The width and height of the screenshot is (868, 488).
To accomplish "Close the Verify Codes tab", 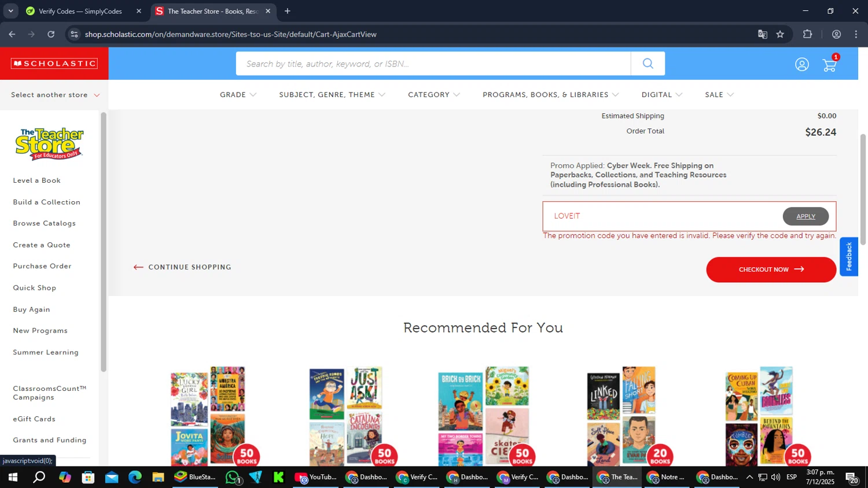I will (x=139, y=11).
